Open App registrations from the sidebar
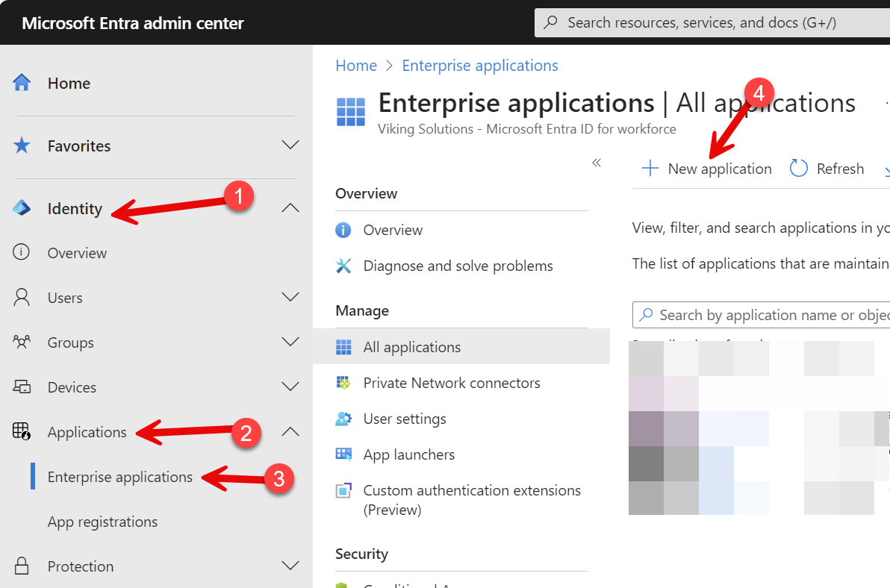Screen dimensions: 890x588 (x=102, y=521)
